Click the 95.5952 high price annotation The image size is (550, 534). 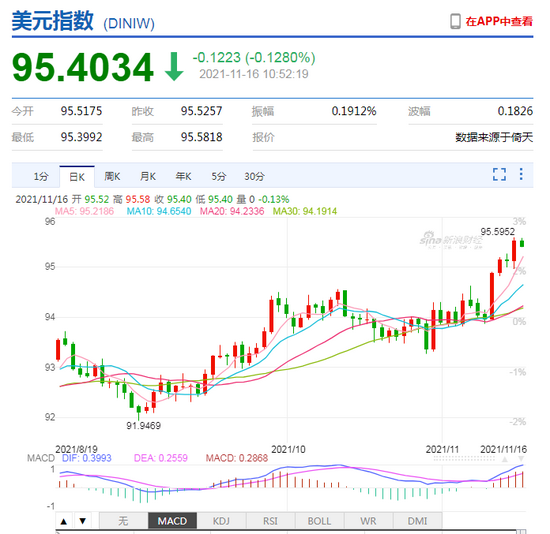(x=497, y=232)
